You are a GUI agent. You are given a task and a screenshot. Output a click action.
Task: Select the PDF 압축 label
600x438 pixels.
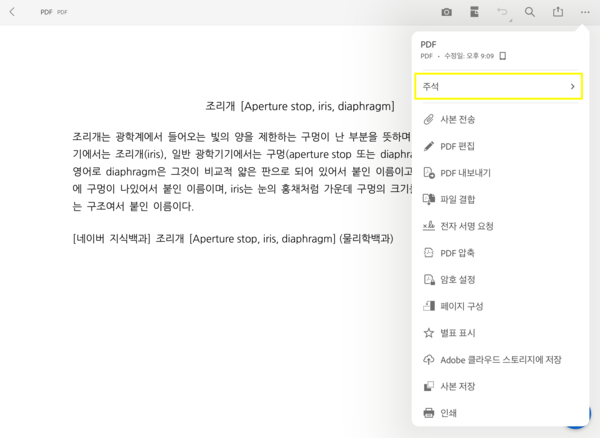click(457, 253)
